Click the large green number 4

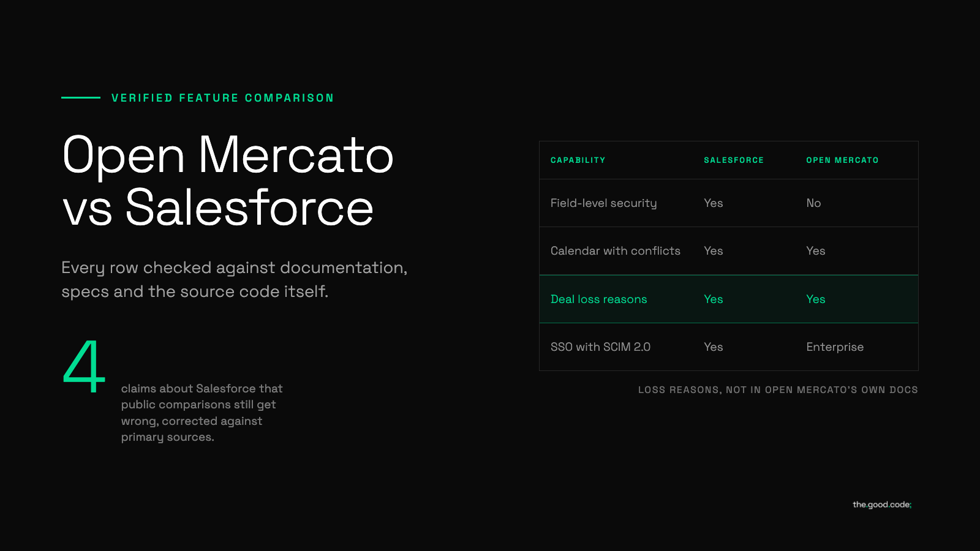85,366
